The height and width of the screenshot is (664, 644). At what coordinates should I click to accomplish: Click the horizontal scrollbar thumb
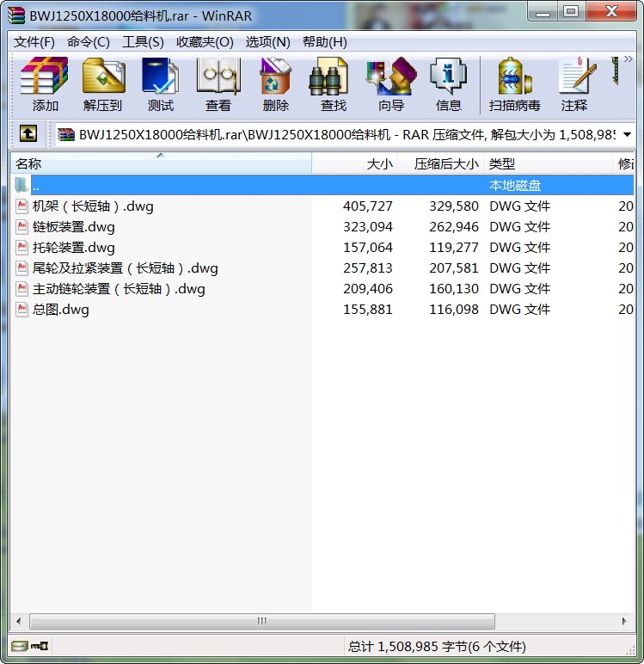click(262, 621)
